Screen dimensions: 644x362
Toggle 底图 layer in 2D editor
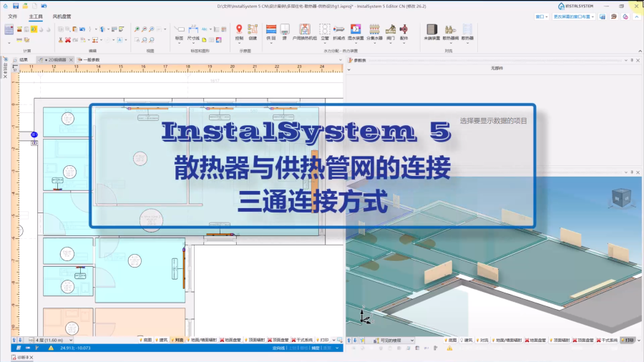tap(146, 341)
